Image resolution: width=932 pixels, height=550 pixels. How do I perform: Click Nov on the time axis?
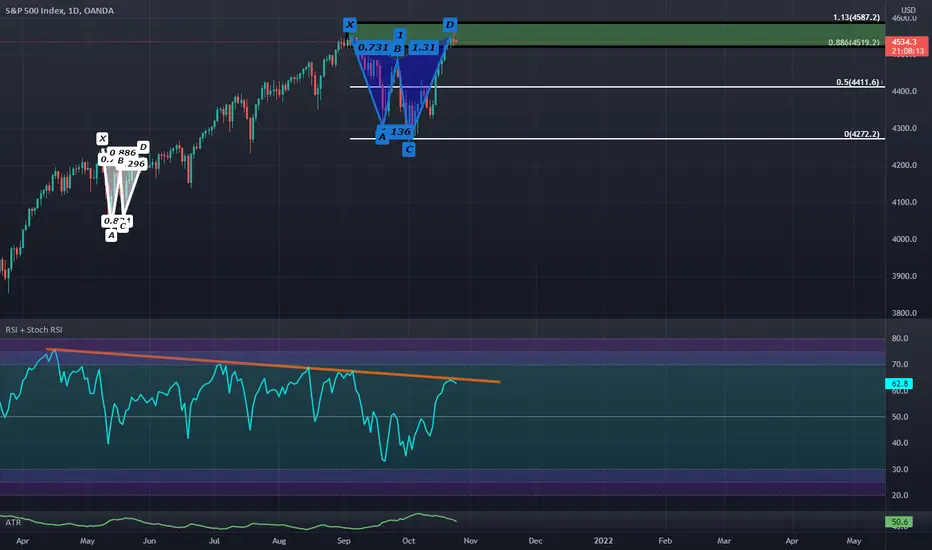pos(470,541)
